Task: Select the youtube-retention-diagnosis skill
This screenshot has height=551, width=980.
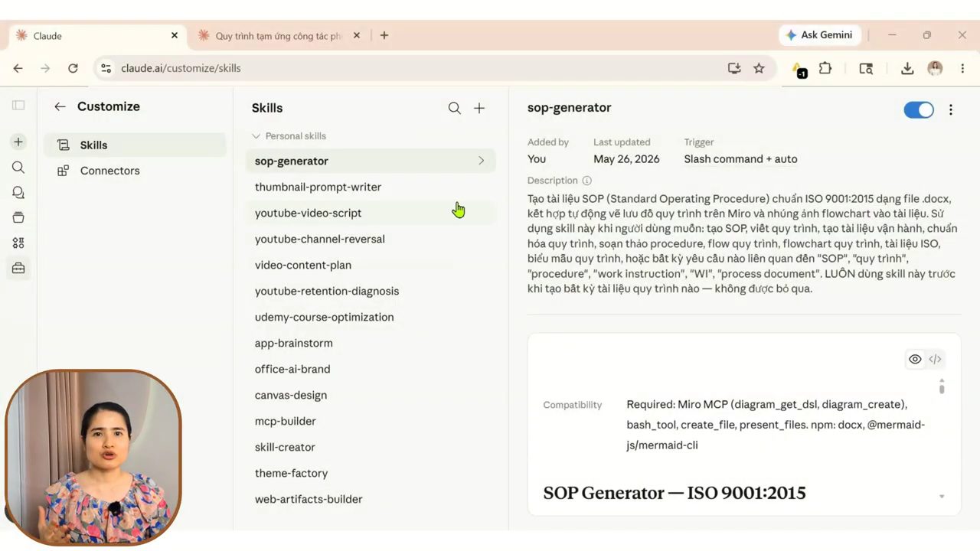Action: coord(371,291)
